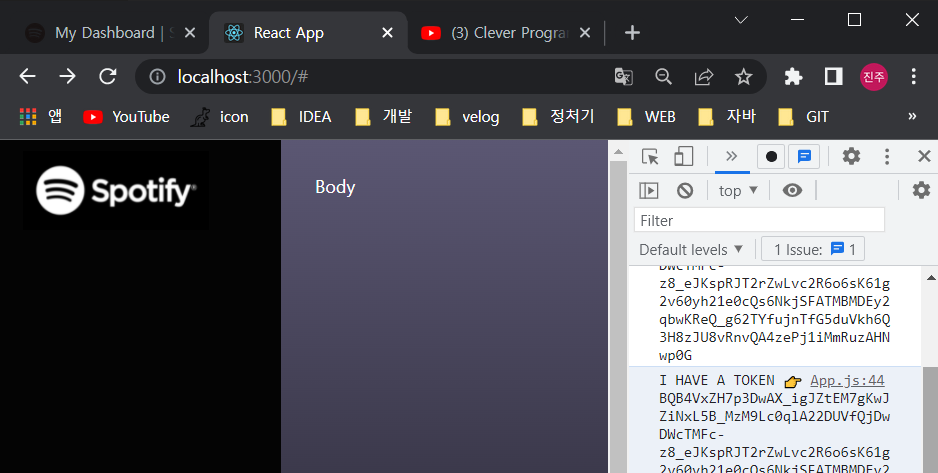Screen dimensions: 938x473
Task: Select the React App tab
Action: 308,32
